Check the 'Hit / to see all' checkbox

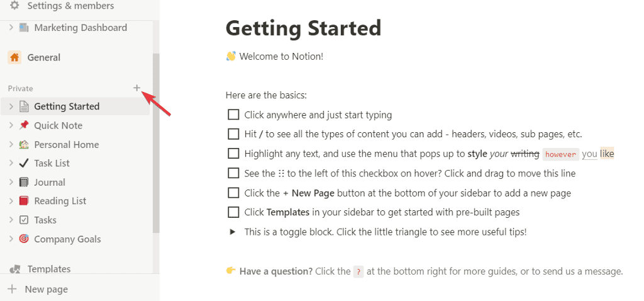(x=233, y=134)
